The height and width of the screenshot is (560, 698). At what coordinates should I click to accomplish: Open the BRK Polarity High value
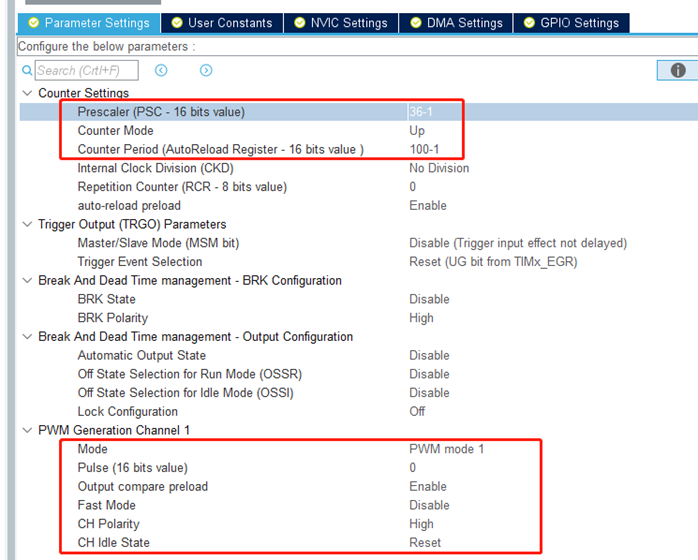coord(421,317)
